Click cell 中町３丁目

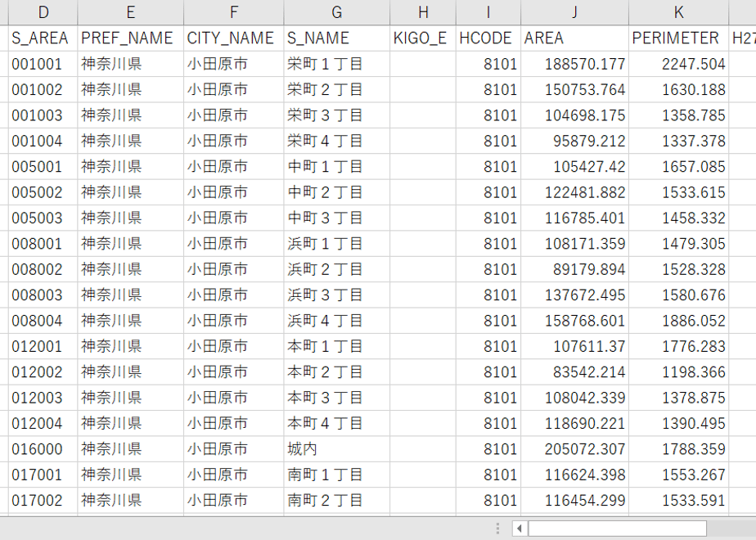(x=336, y=218)
